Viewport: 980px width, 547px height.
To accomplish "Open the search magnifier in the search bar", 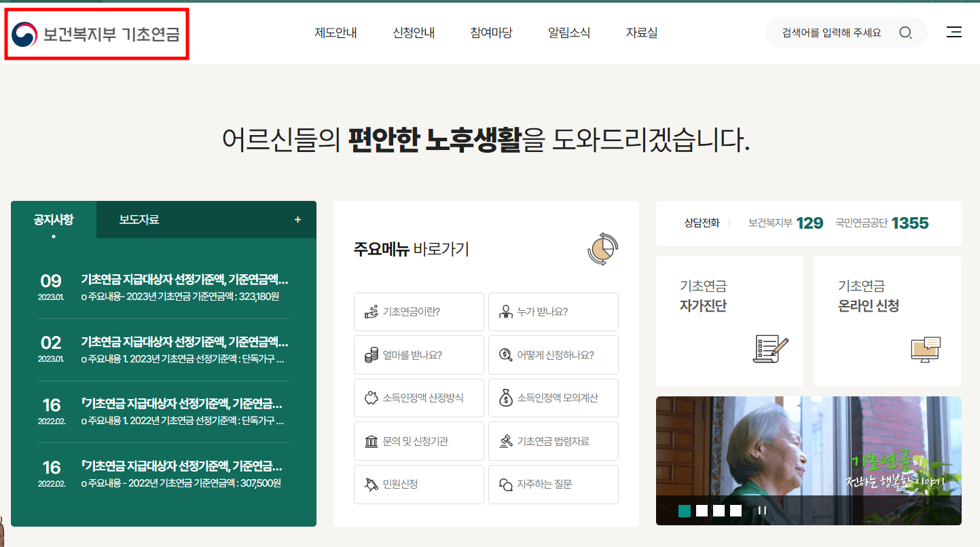I will tap(906, 32).
